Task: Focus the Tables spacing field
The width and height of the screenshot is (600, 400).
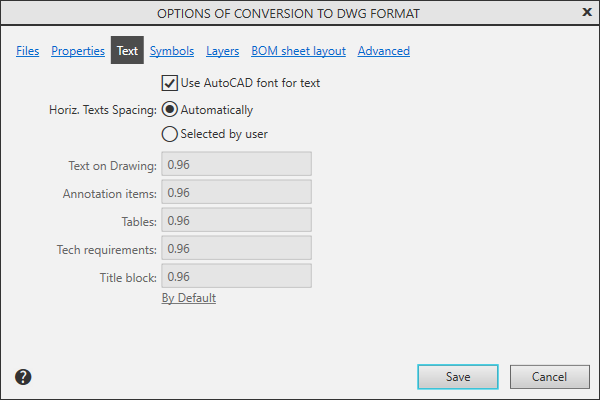Action: tap(237, 220)
